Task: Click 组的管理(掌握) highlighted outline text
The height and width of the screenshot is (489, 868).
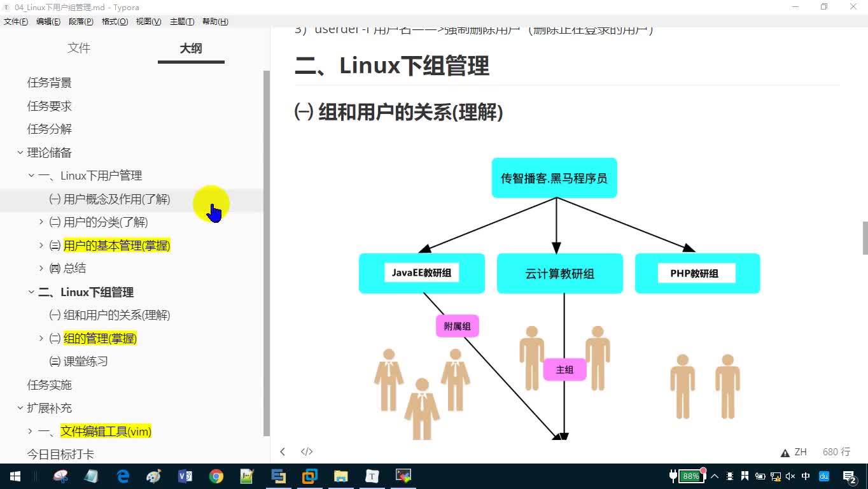Action: (x=101, y=339)
